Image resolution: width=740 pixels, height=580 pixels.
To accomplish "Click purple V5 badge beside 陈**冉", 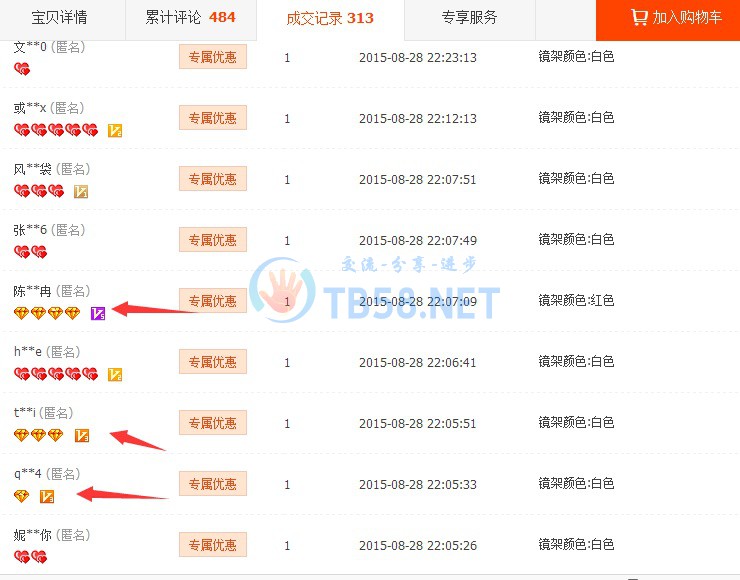I will (98, 313).
